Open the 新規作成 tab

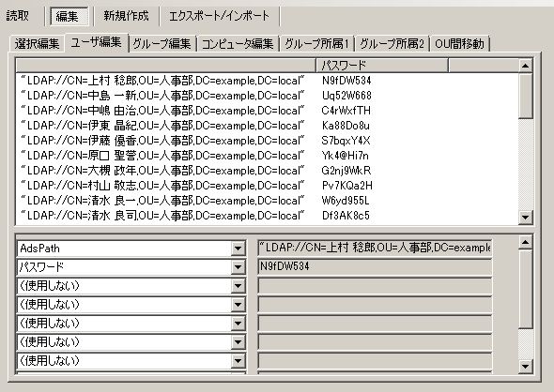[126, 16]
